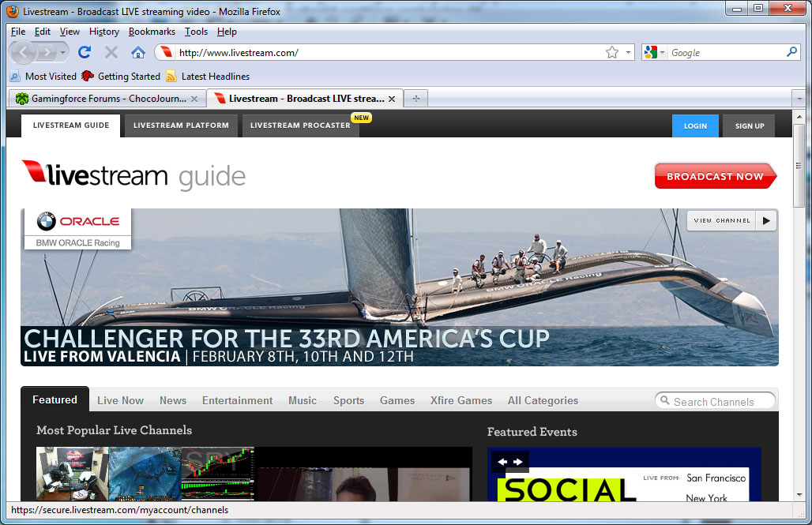Open the stock chart channel thumbnail
Viewport: 812px width, 525px height.
[x=217, y=474]
